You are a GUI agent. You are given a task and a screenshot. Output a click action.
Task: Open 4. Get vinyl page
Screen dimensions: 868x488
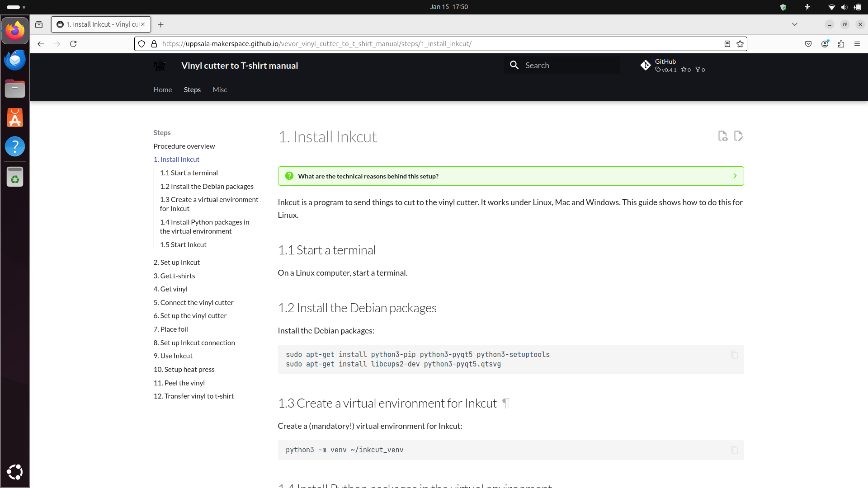tap(170, 289)
